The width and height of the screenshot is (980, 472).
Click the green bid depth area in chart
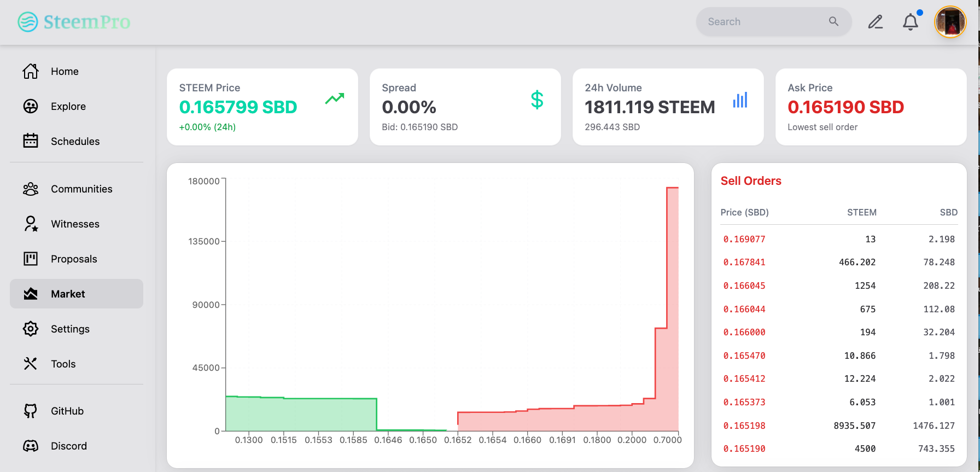[301, 414]
